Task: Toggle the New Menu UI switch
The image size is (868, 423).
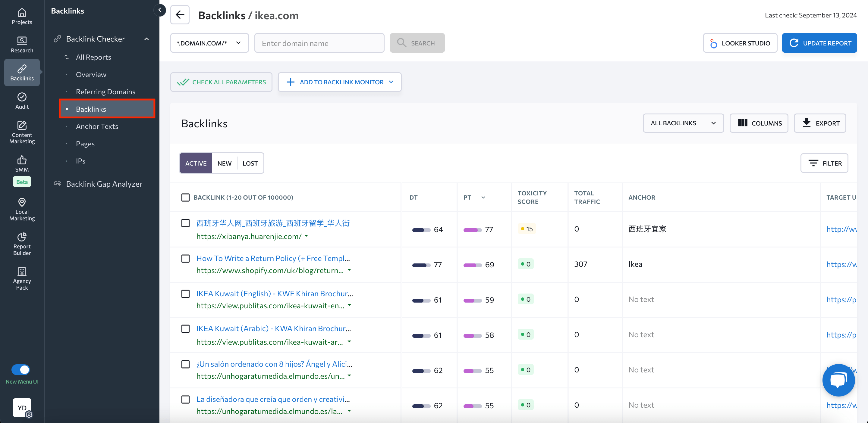Action: click(20, 369)
